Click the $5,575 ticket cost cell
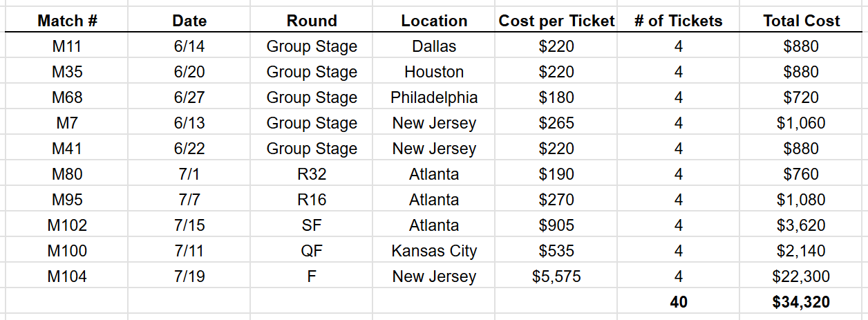This screenshot has height=320, width=868. (x=556, y=276)
